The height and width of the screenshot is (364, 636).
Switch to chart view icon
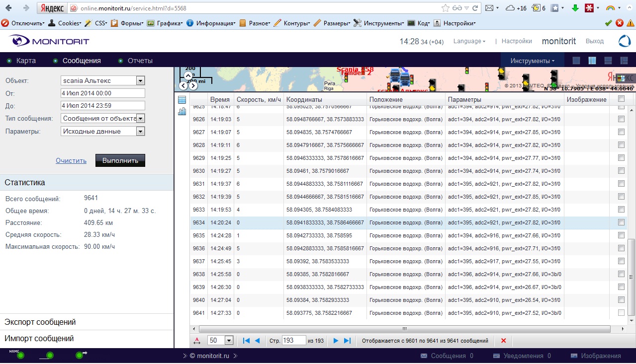(x=182, y=111)
